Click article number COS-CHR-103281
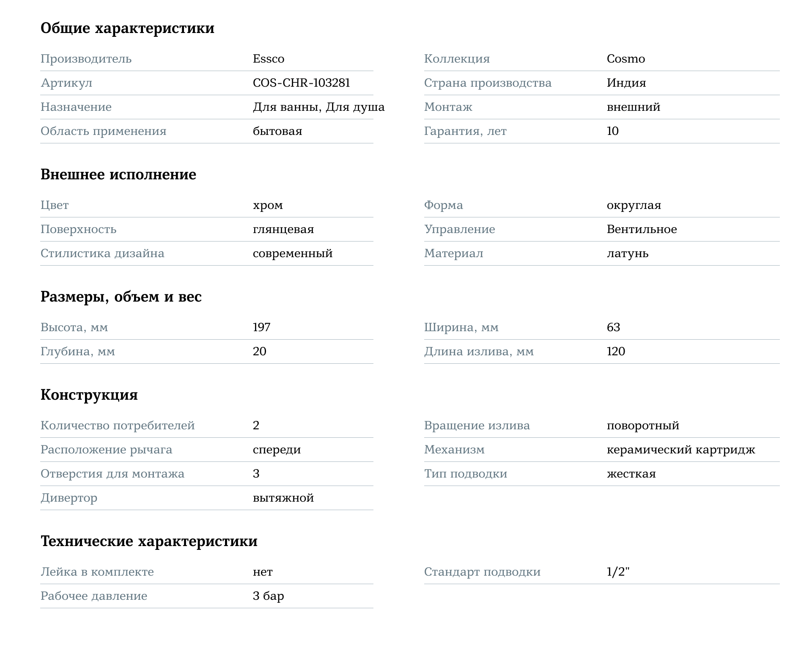Image resolution: width=812 pixels, height=648 pixels. pyautogui.click(x=302, y=83)
